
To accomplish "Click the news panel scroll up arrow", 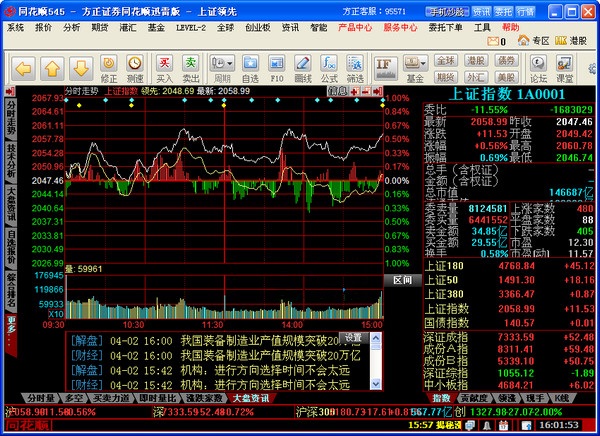I will [376, 338].
